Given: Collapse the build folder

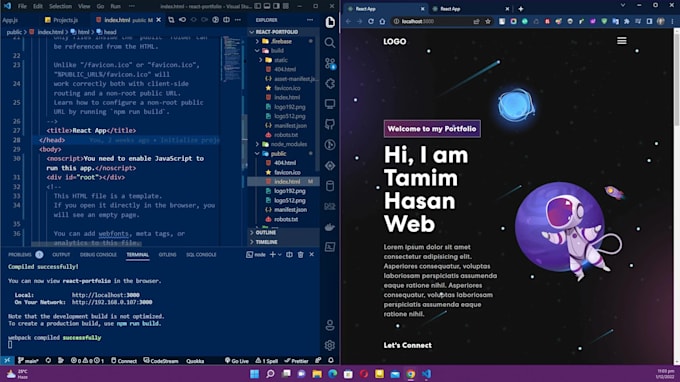Looking at the screenshot, I should click(277, 51).
